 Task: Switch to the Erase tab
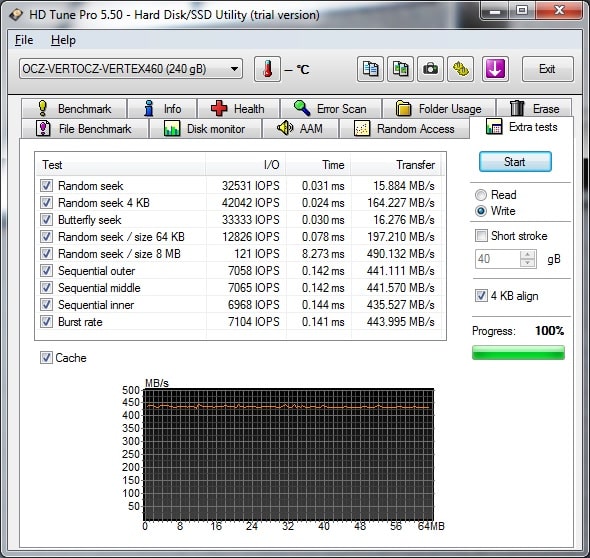(x=534, y=109)
